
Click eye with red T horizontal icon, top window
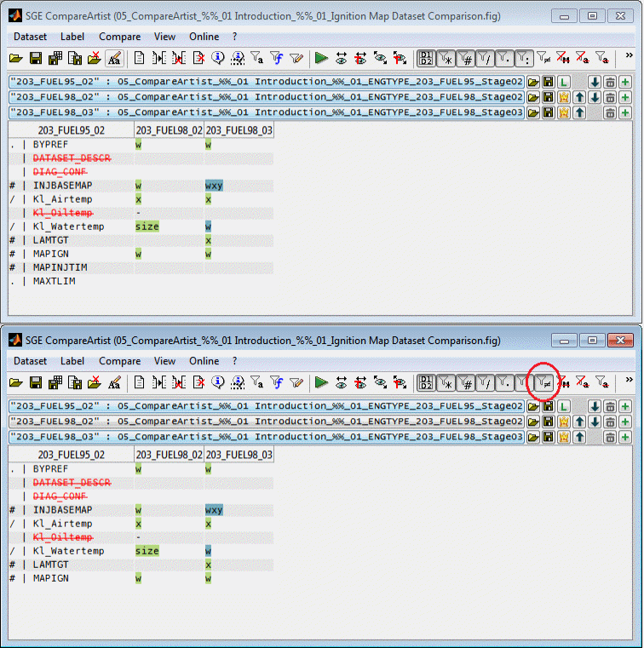click(360, 58)
